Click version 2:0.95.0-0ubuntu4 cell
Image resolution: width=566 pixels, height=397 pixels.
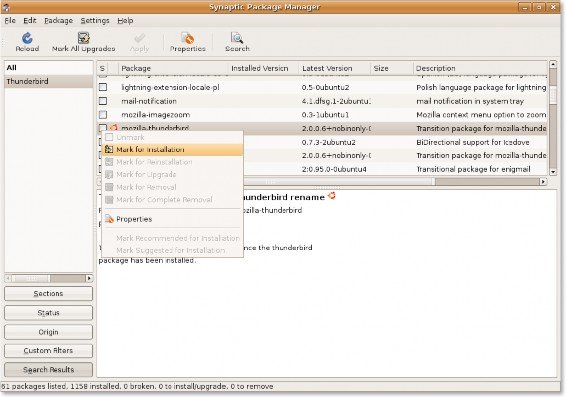pos(334,169)
